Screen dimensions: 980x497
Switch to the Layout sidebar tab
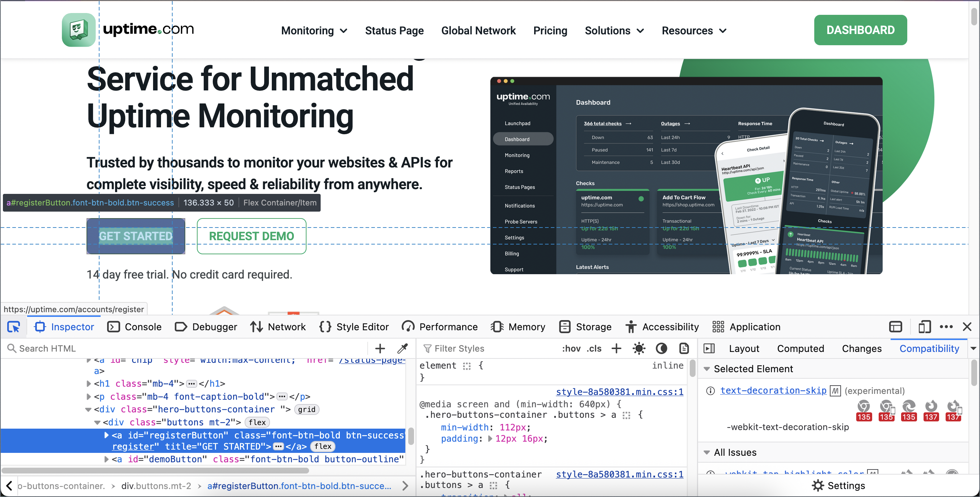pos(744,348)
